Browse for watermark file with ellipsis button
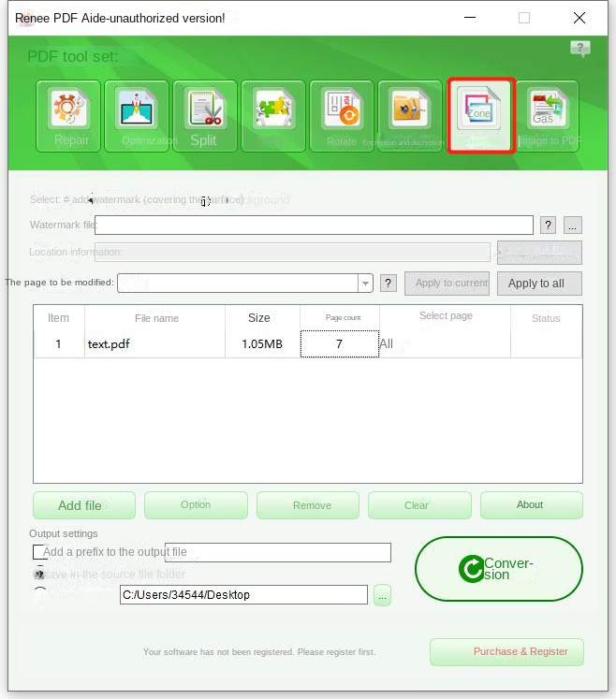 pos(573,225)
